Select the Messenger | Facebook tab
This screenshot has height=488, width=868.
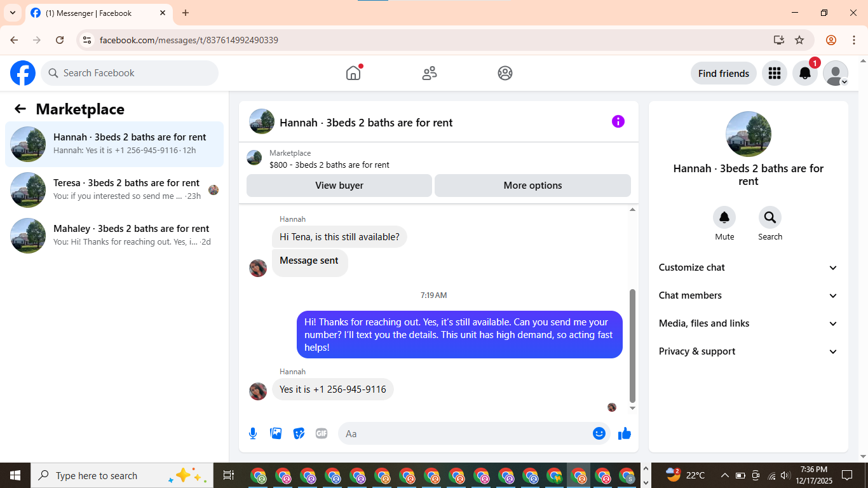click(98, 13)
